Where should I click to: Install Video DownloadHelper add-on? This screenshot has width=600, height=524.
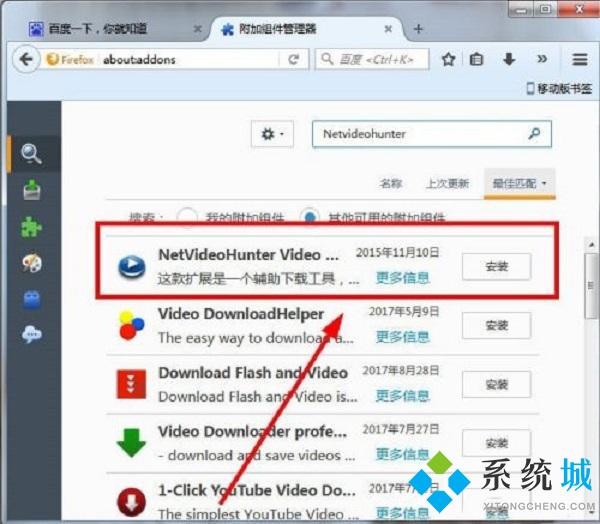pos(496,326)
